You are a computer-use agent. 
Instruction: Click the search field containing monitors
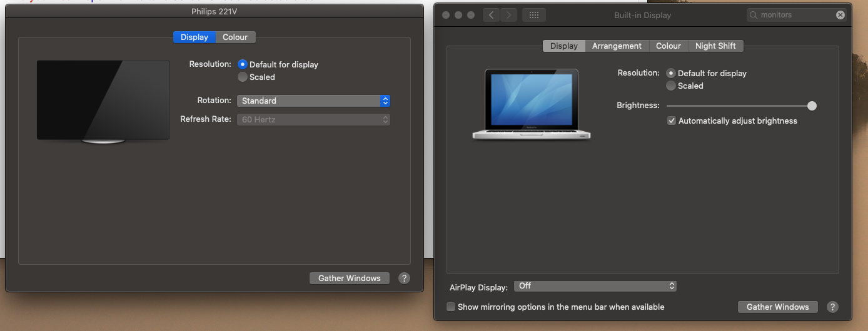pyautogui.click(x=797, y=15)
